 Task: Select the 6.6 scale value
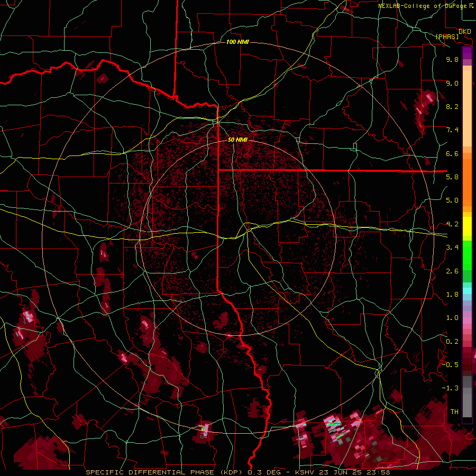452,153
